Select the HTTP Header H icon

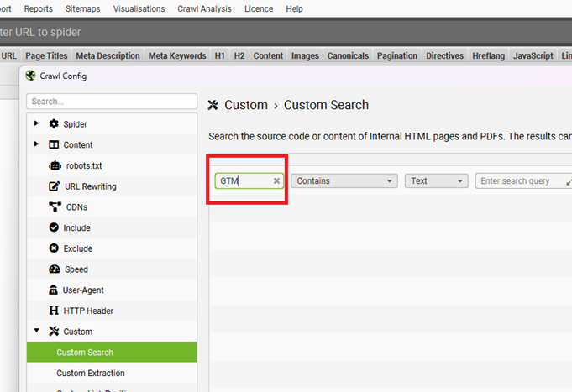tap(54, 311)
